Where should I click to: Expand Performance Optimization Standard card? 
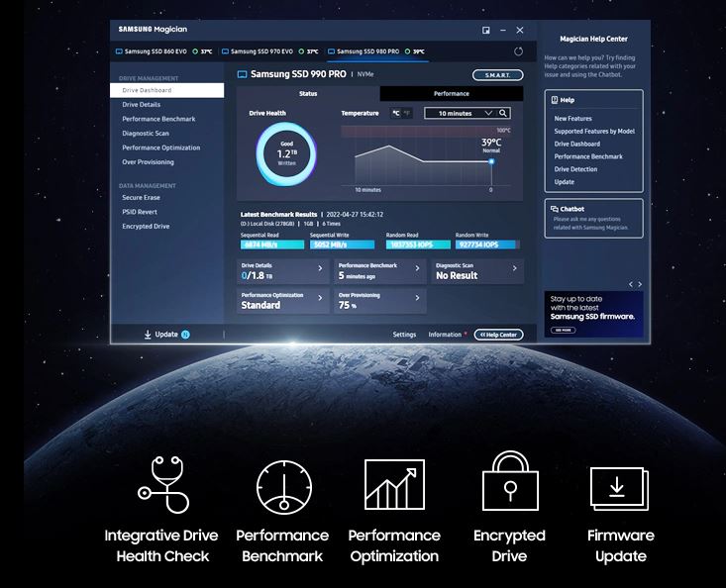coord(282,301)
